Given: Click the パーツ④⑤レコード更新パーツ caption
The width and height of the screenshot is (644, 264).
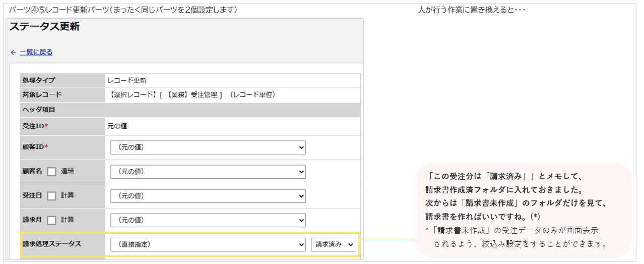Looking at the screenshot, I should (123, 10).
